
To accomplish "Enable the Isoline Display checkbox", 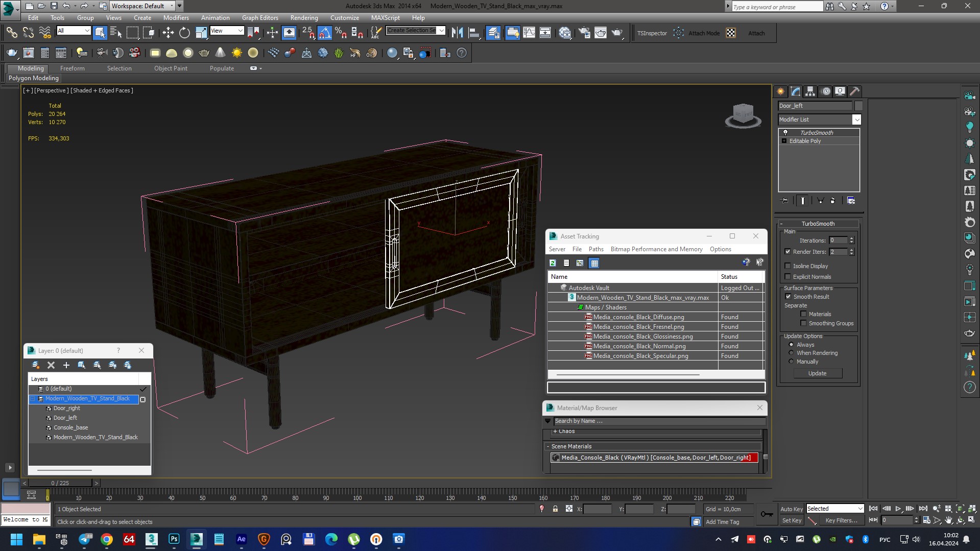I will pyautogui.click(x=787, y=266).
